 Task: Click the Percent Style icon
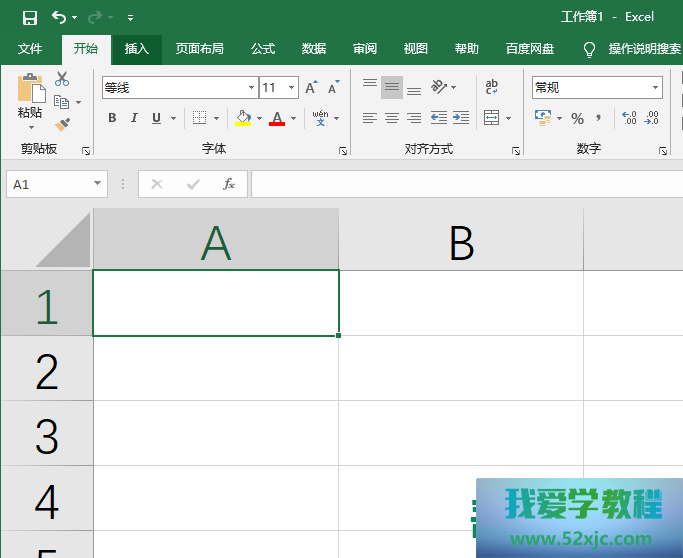tap(577, 118)
